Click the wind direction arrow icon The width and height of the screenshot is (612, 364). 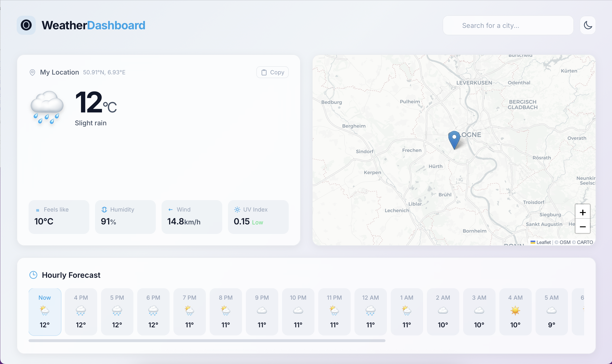(x=171, y=209)
